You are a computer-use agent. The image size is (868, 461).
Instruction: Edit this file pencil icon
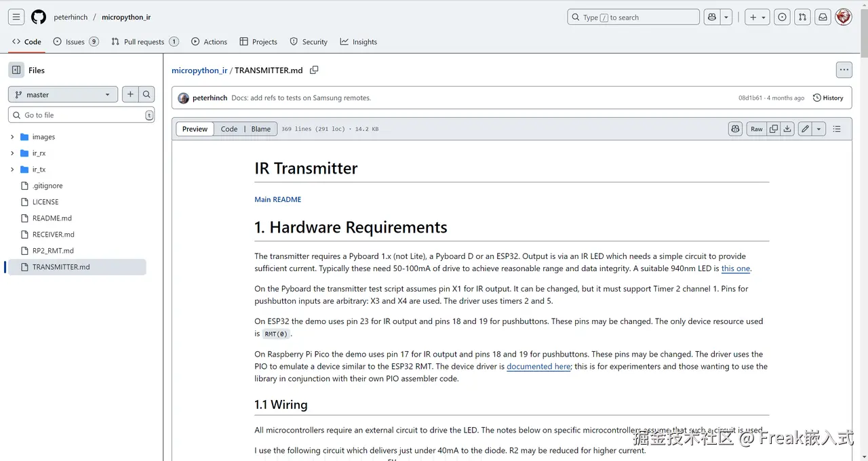(805, 129)
